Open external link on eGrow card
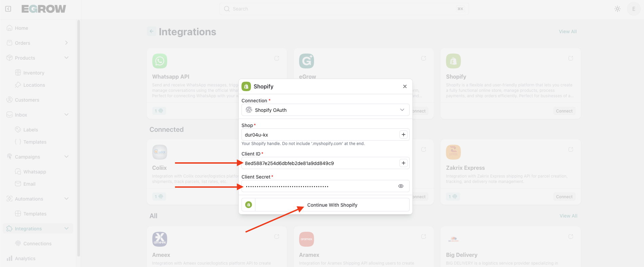The image size is (644, 267). pos(424,58)
